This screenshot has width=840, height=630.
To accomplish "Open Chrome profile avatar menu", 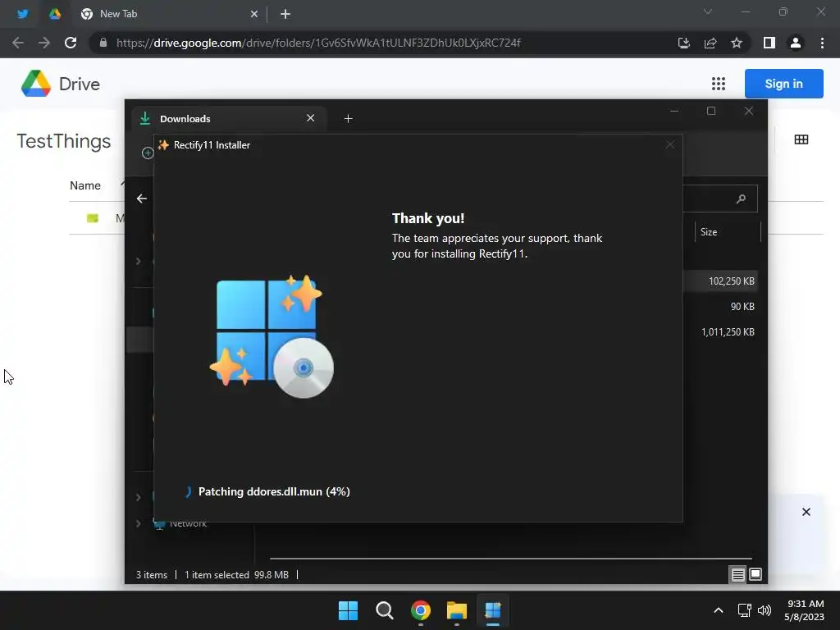I will pyautogui.click(x=796, y=43).
